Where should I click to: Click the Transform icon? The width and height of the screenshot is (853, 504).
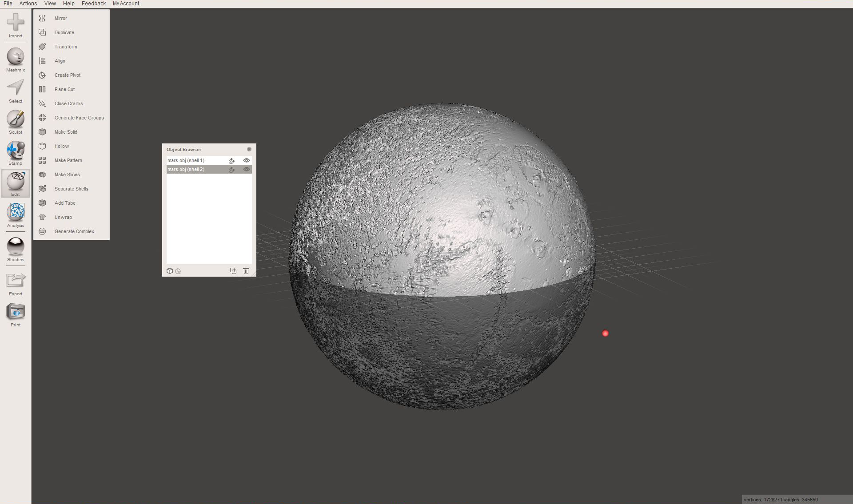tap(42, 47)
